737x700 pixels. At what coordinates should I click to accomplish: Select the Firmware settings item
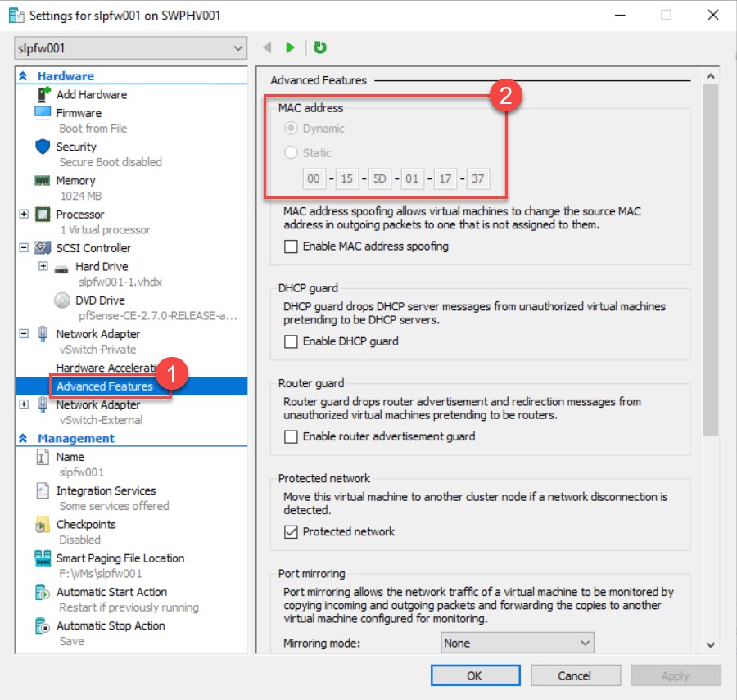tap(79, 113)
